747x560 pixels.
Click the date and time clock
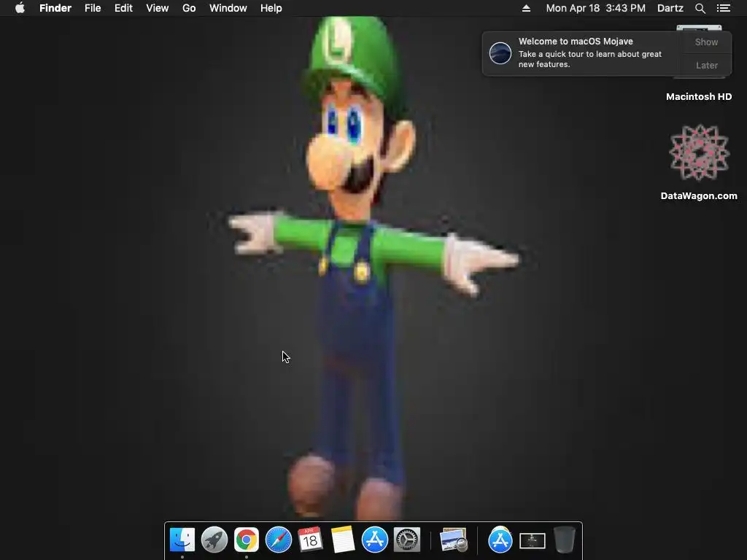click(595, 8)
